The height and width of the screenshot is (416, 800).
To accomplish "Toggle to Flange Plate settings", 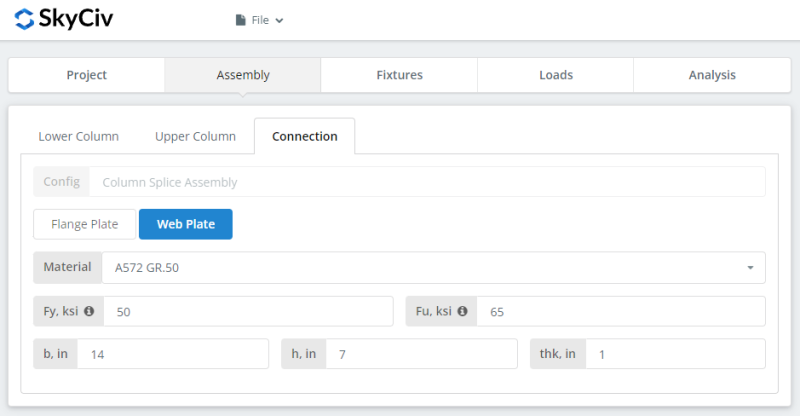I will point(84,224).
